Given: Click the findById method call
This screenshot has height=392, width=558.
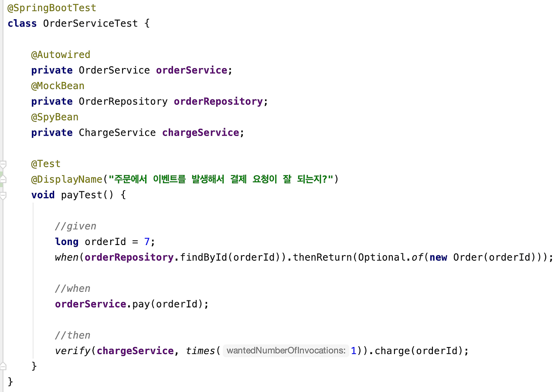Looking at the screenshot, I should 204,257.
